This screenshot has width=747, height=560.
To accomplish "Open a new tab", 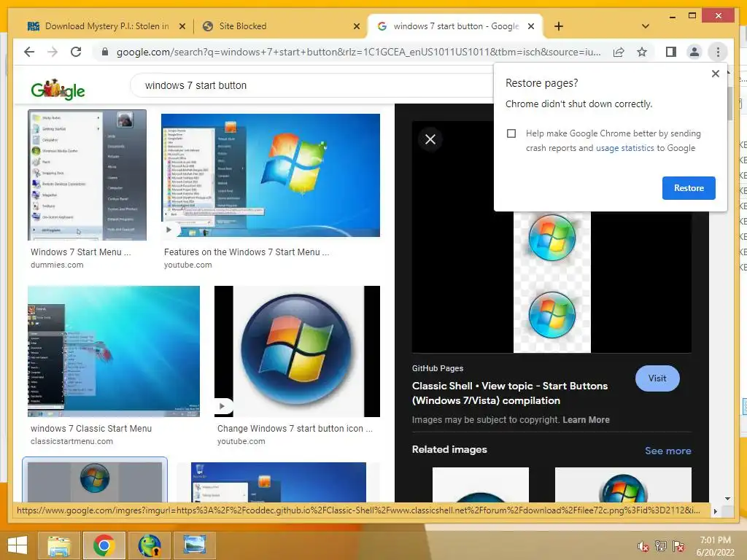I will [559, 26].
